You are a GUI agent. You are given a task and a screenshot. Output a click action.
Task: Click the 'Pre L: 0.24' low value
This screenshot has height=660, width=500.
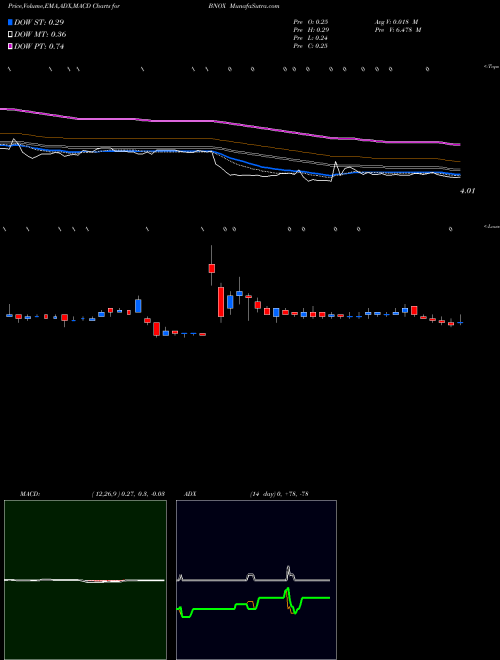[x=311, y=38]
